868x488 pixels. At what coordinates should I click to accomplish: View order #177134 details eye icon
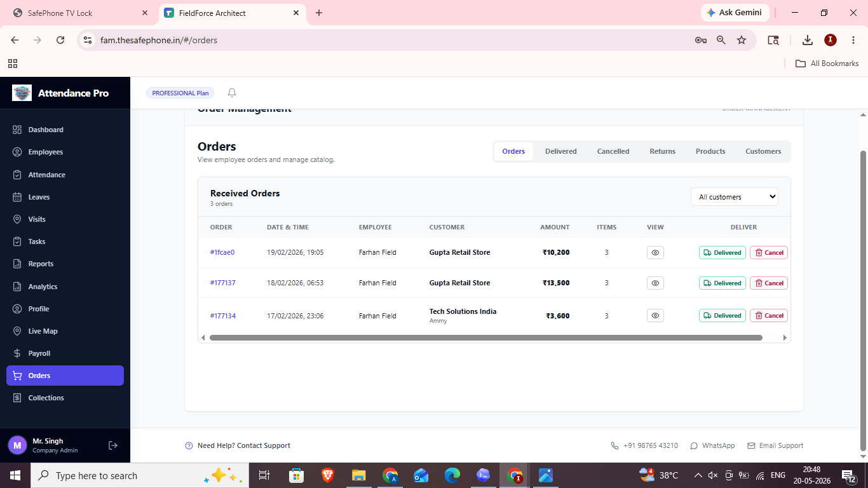(x=655, y=315)
